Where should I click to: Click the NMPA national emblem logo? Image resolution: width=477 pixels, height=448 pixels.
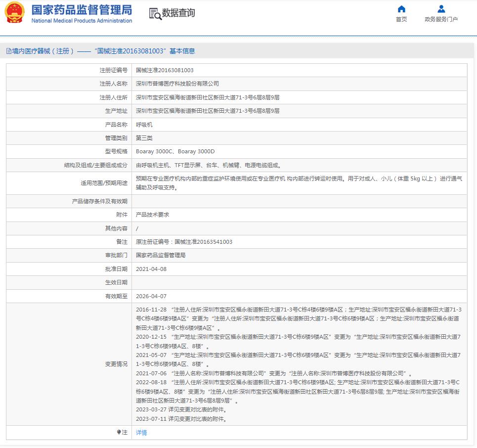click(x=15, y=13)
